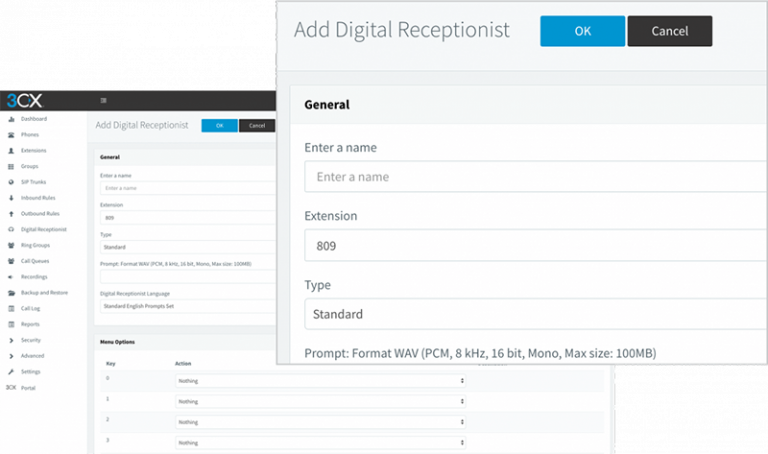
Task: Click the 3CX Portal icon in the sidebar
Action: (x=11, y=387)
